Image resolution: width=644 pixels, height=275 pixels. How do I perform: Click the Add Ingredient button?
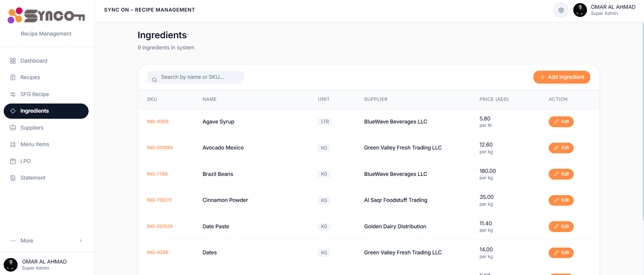(561, 77)
